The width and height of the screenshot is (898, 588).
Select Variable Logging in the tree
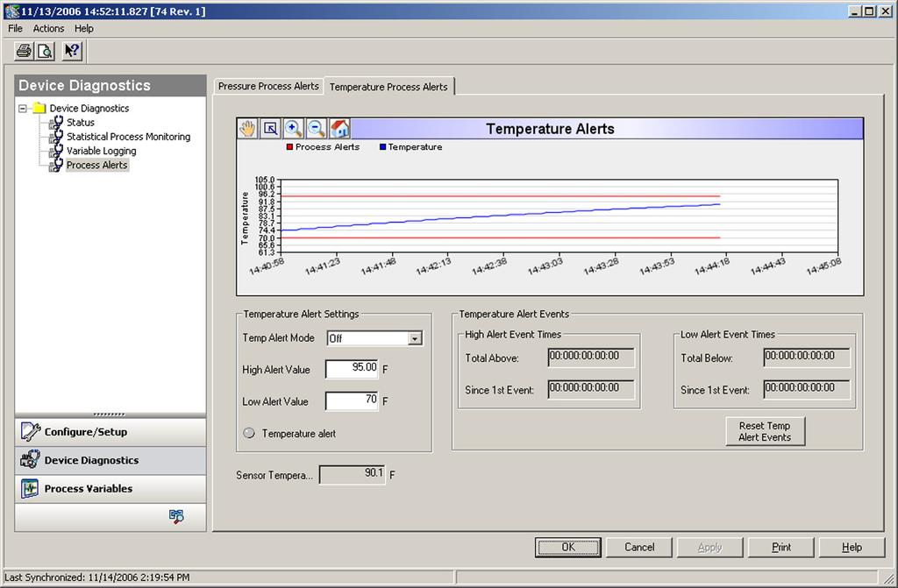102,151
